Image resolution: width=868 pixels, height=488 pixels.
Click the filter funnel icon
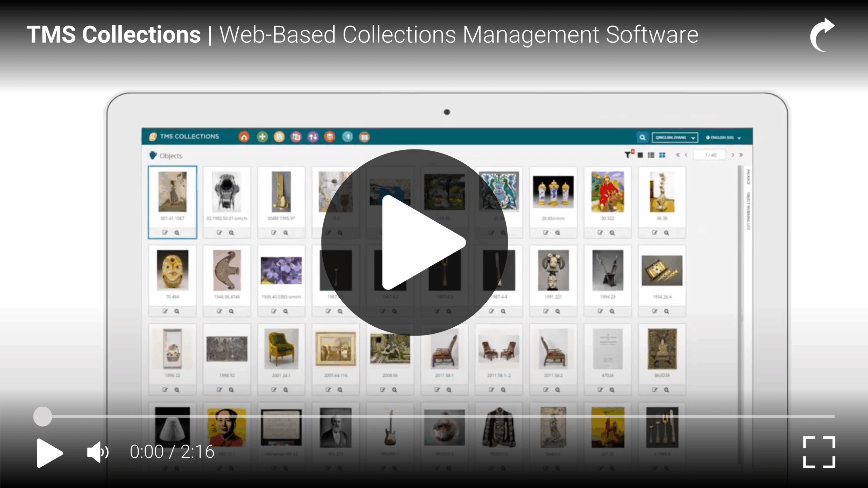pos(629,155)
